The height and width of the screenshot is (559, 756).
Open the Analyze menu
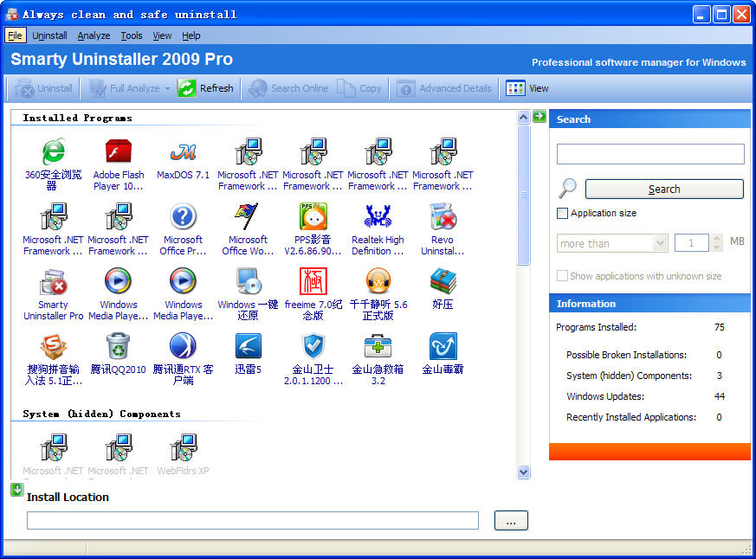click(94, 35)
